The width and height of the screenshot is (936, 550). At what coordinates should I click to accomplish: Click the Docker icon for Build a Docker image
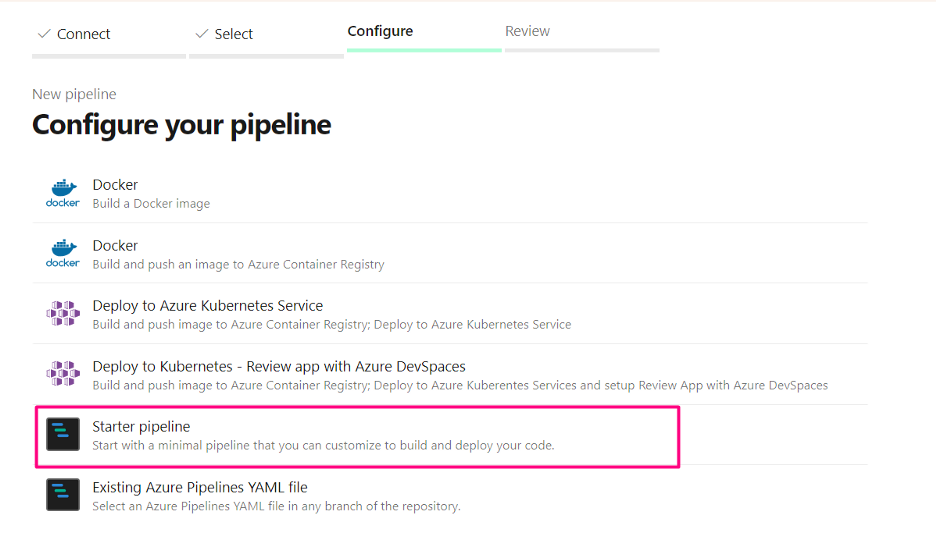point(63,193)
